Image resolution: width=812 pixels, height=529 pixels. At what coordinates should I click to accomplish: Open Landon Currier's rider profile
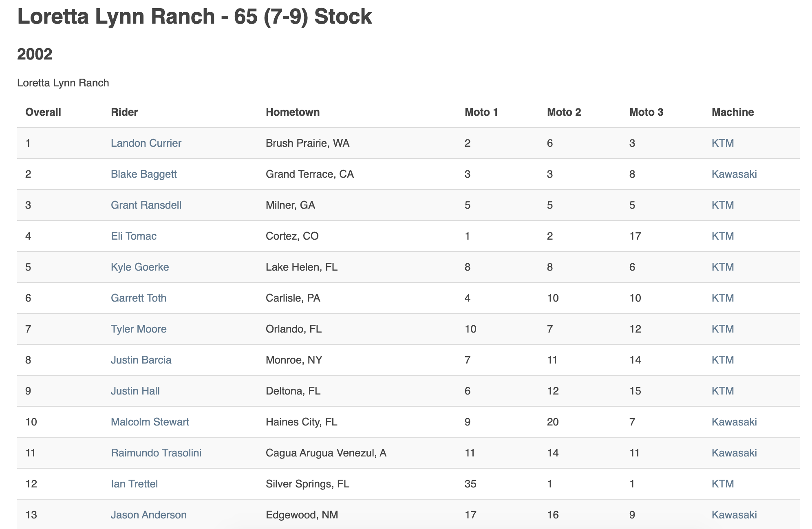[x=146, y=143]
